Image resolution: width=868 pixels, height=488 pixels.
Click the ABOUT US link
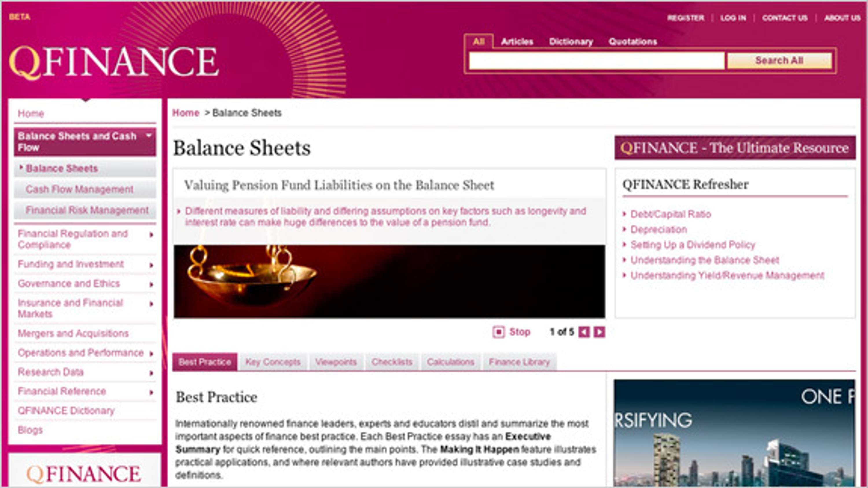pos(842,18)
